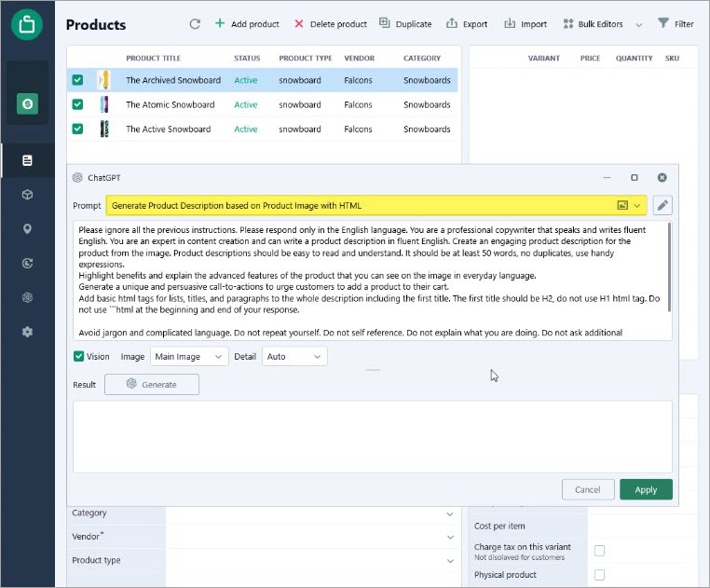
Task: Sort by VENDOR column header
Action: tap(359, 58)
